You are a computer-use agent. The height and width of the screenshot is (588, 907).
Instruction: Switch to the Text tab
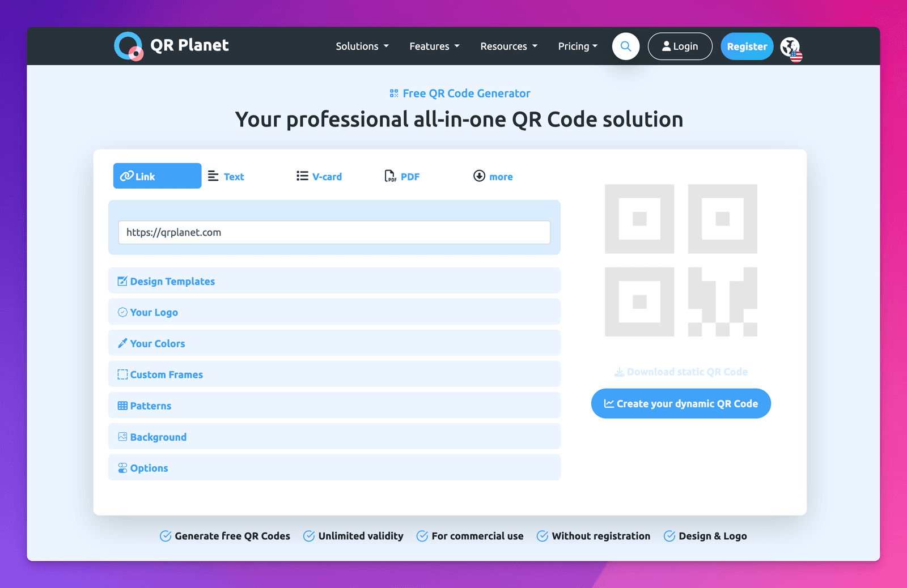(234, 176)
